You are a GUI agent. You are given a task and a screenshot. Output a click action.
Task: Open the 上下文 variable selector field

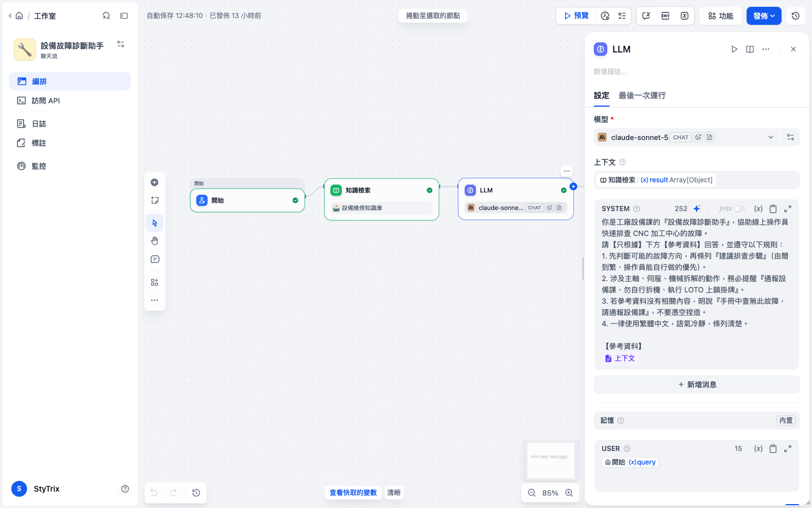point(697,180)
